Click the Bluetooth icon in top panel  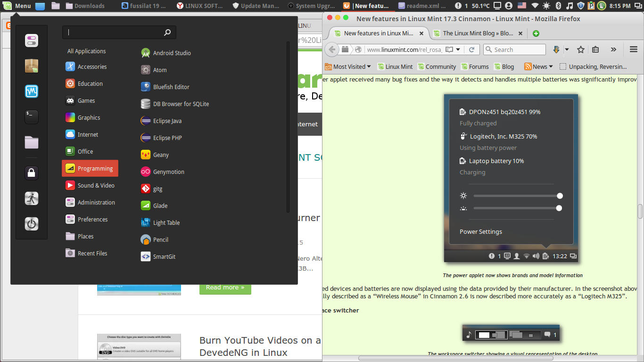point(559,6)
